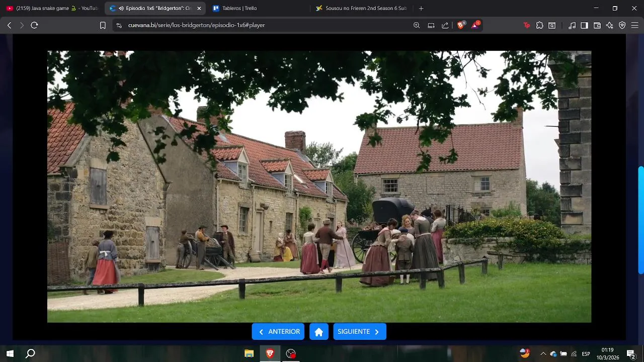
Task: Open the notification center icon
Action: pyautogui.click(x=631, y=353)
